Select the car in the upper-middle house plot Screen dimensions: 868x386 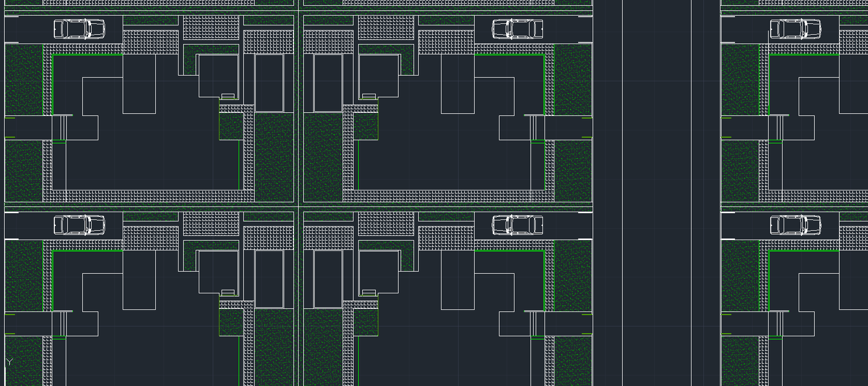pos(518,29)
